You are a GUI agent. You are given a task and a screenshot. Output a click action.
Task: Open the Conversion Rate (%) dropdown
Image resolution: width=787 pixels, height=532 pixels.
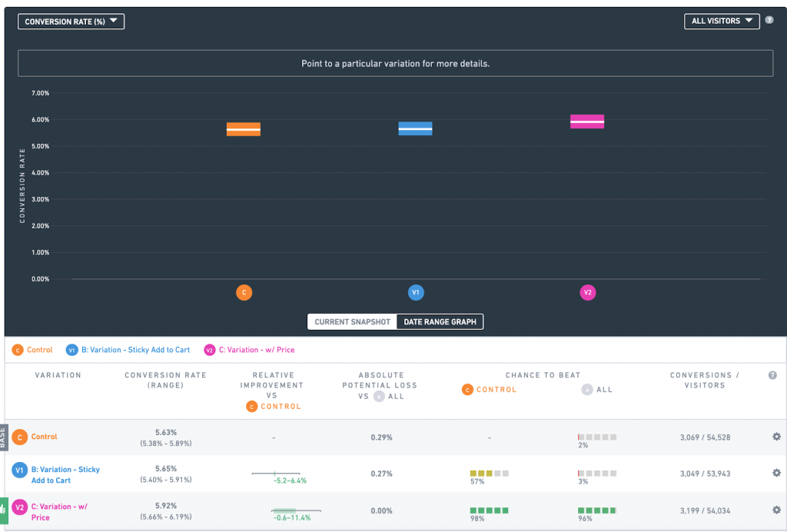pyautogui.click(x=71, y=22)
